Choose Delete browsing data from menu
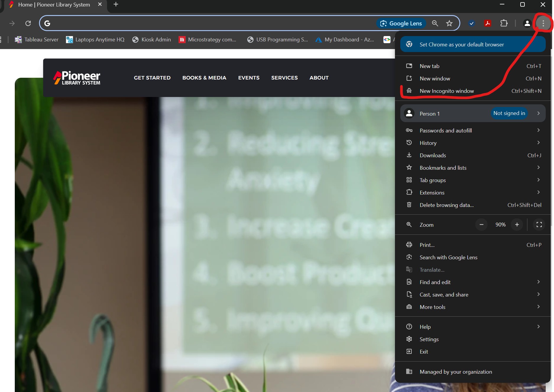554x392 pixels. [446, 205]
